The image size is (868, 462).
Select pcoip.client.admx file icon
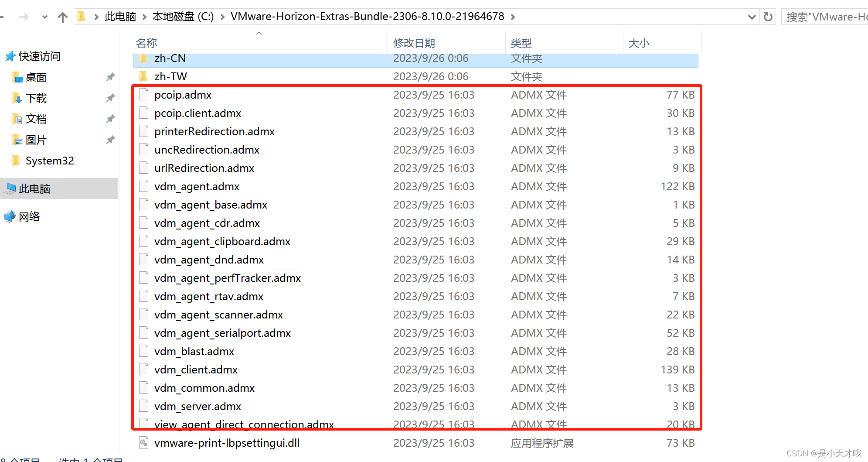[143, 113]
